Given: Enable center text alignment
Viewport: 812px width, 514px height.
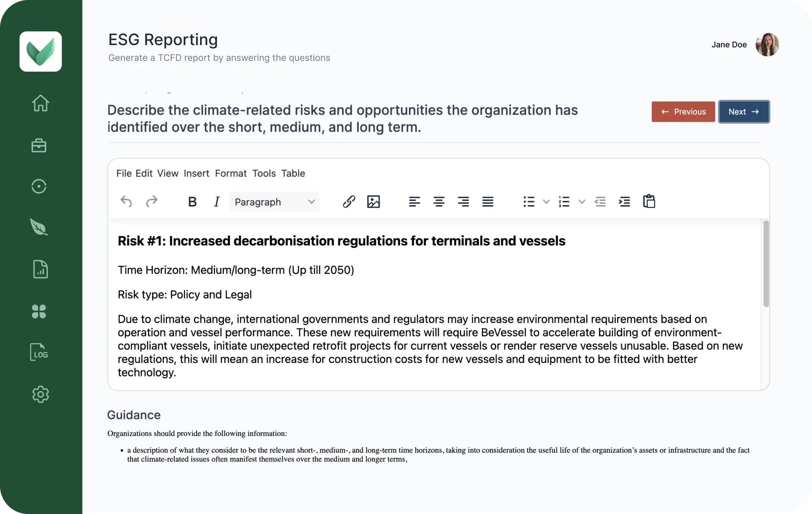Looking at the screenshot, I should pyautogui.click(x=439, y=202).
